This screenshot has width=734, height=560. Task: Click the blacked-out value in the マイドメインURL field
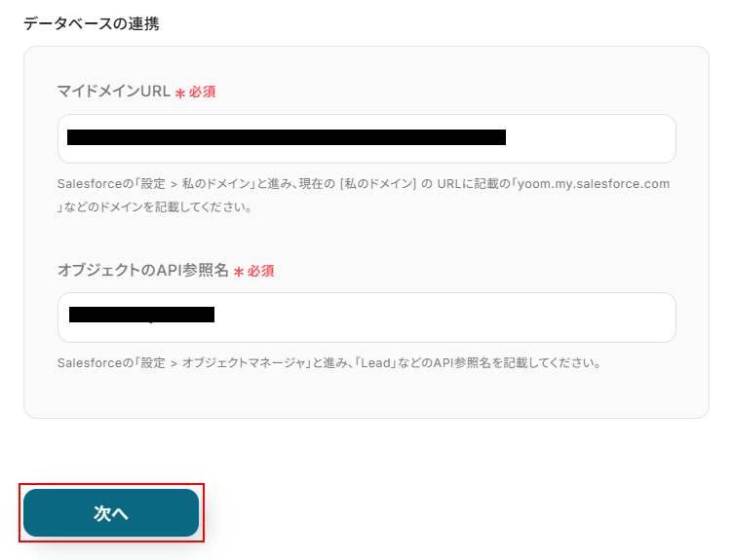pos(286,137)
